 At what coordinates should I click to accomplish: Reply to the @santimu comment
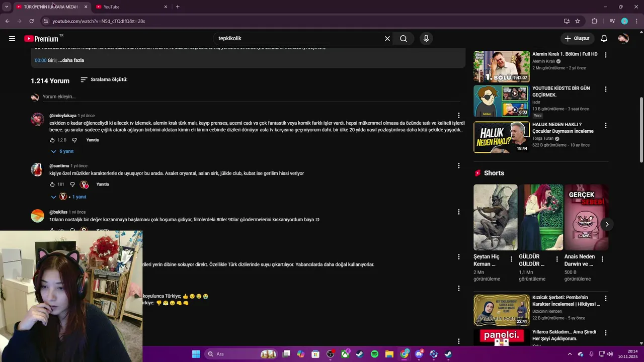pos(103,185)
